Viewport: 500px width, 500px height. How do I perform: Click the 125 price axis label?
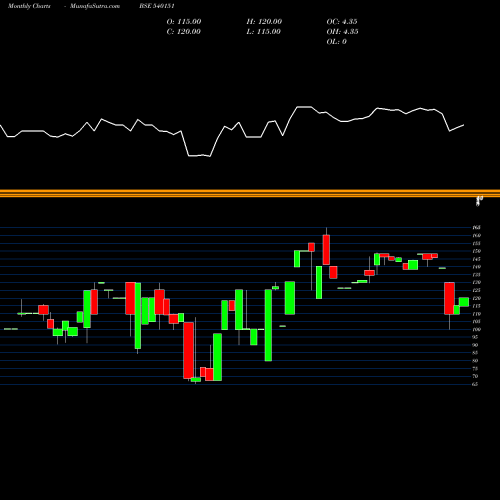[476, 290]
